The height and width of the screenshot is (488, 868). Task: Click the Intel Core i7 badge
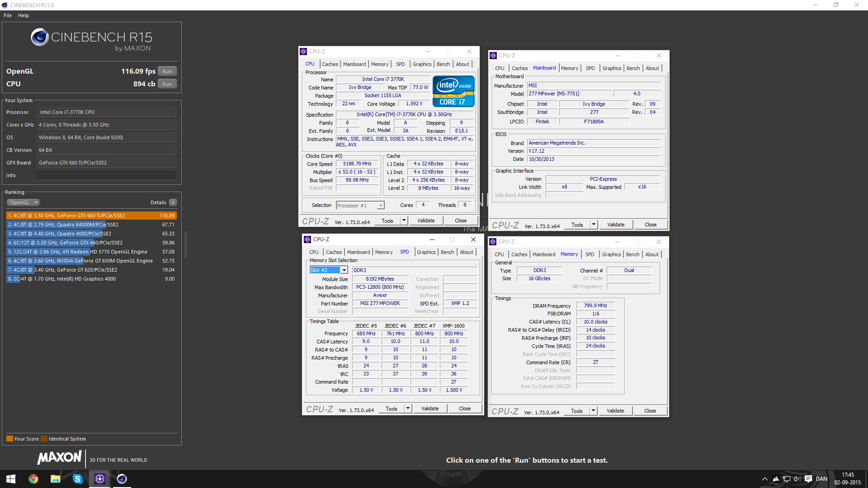coord(453,91)
